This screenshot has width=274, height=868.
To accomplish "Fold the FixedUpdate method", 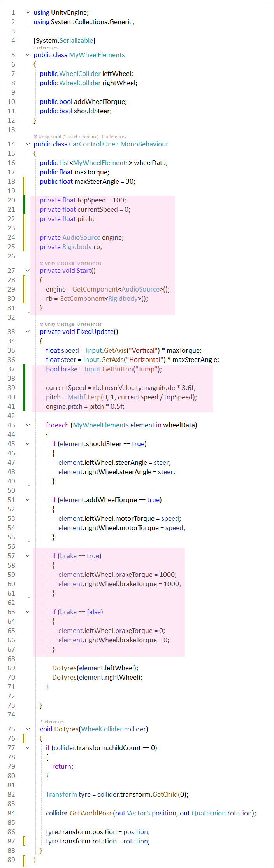I will [x=28, y=332].
